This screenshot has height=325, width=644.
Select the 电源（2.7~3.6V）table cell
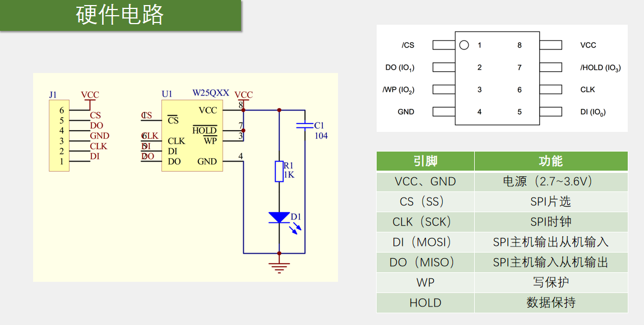tap(551, 181)
